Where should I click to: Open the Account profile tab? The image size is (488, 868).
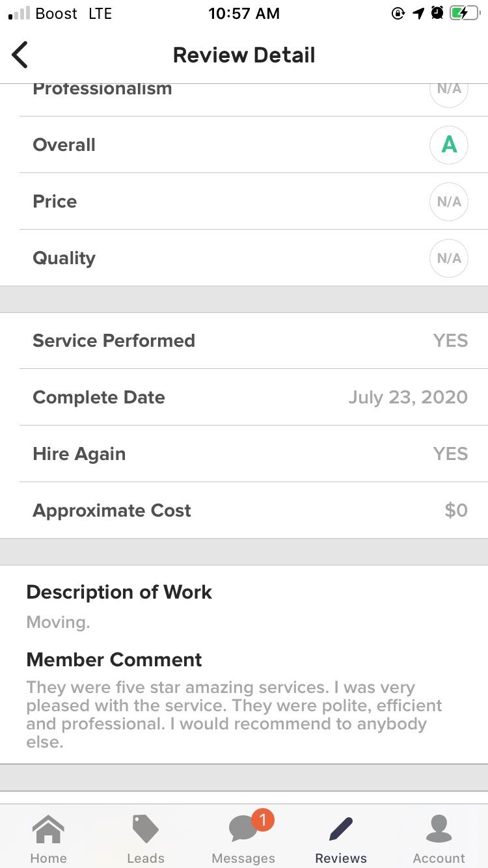[x=439, y=838]
